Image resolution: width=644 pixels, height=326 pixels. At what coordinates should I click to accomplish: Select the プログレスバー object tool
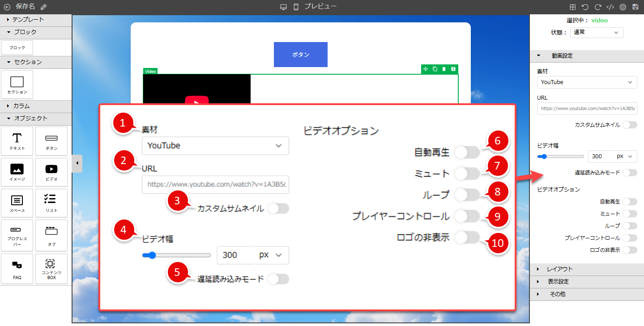click(17, 236)
